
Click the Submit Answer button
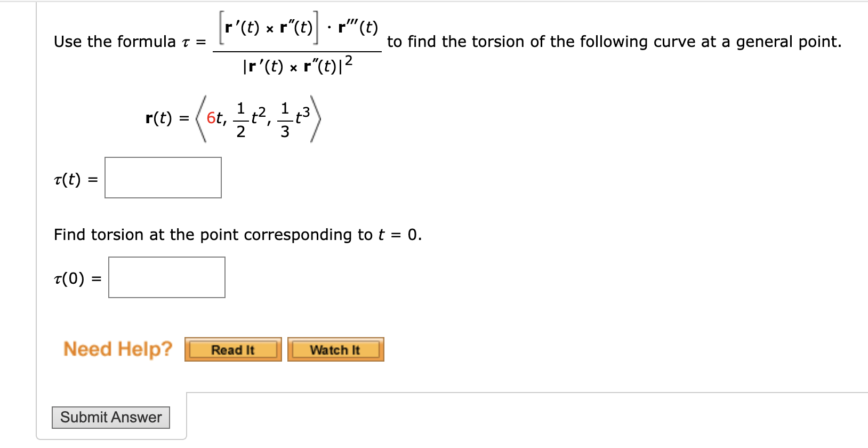(x=110, y=418)
